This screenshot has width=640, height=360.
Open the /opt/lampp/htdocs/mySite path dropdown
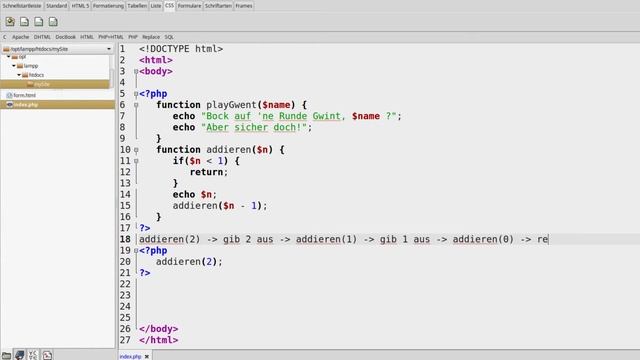coord(57,49)
